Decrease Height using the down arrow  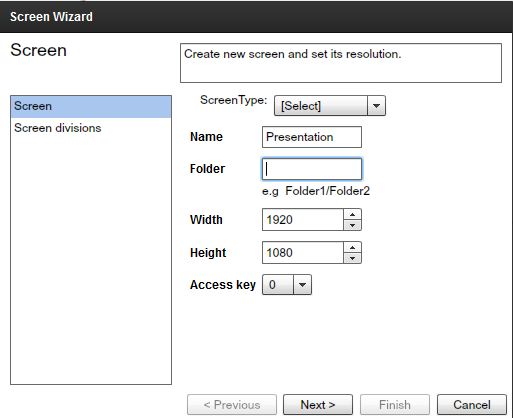(352, 258)
